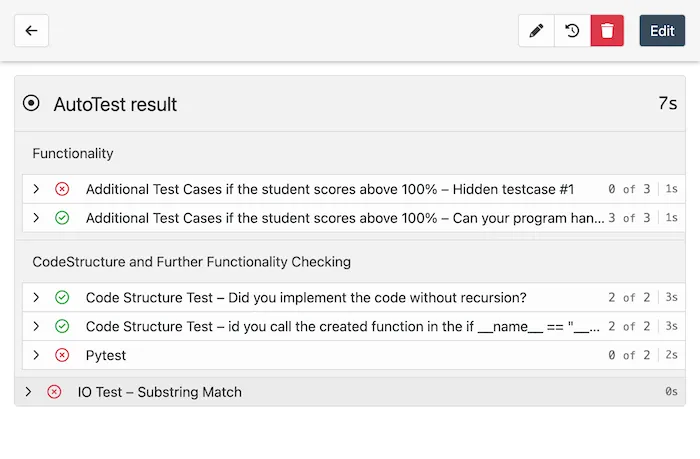Screen dimensions: 700x459
Task: Expand the code without recursion test row
Action: tap(36, 298)
